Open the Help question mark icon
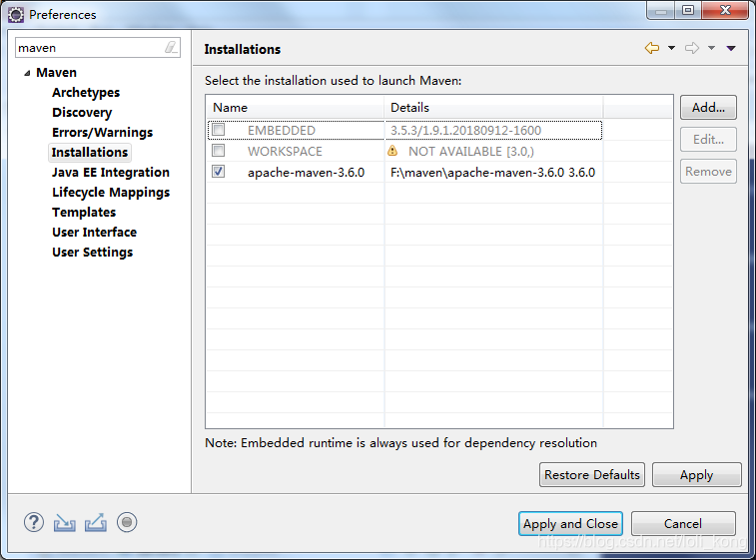 (x=34, y=522)
